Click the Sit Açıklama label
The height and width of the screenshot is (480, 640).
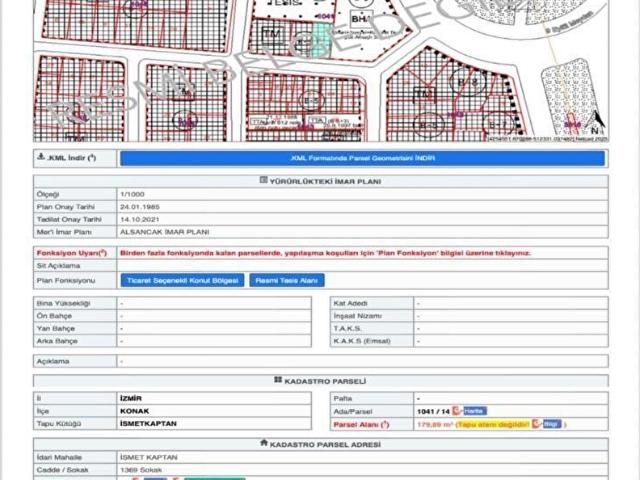pyautogui.click(x=58, y=266)
